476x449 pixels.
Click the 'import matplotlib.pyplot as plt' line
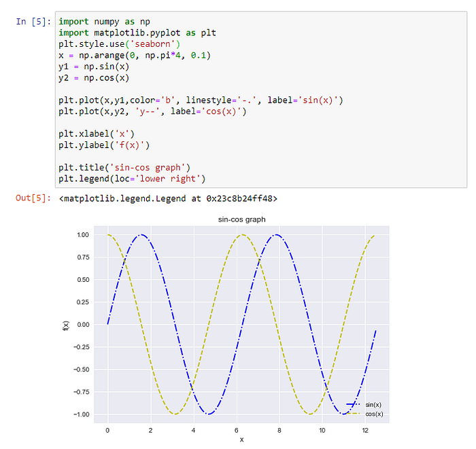(x=137, y=33)
